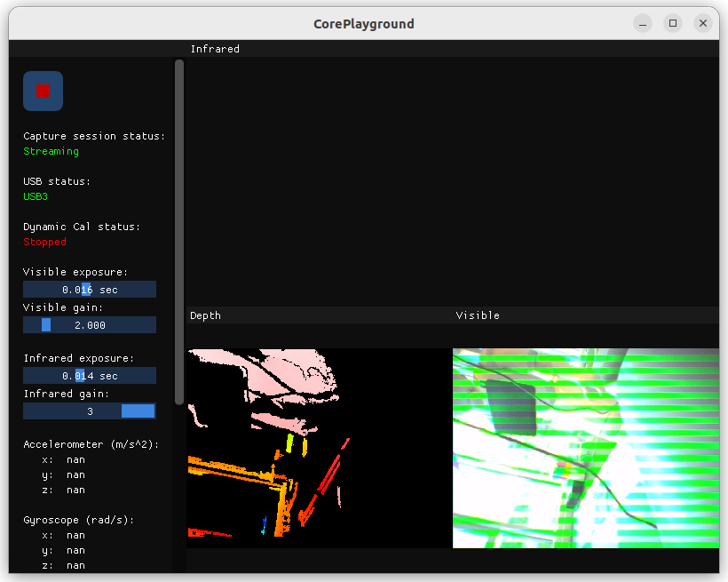Screen dimensions: 728x582
Task: Close the CorePlayground window
Action: pos(703,23)
